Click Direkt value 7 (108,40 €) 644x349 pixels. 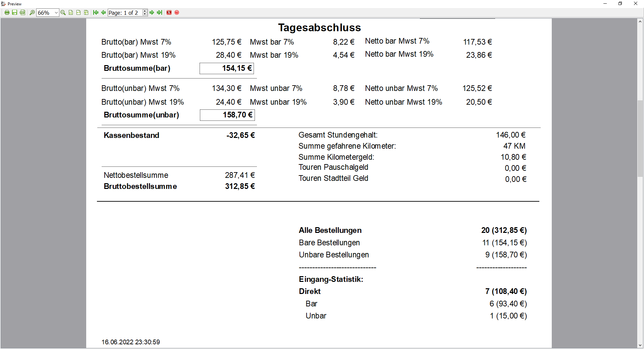click(x=506, y=291)
